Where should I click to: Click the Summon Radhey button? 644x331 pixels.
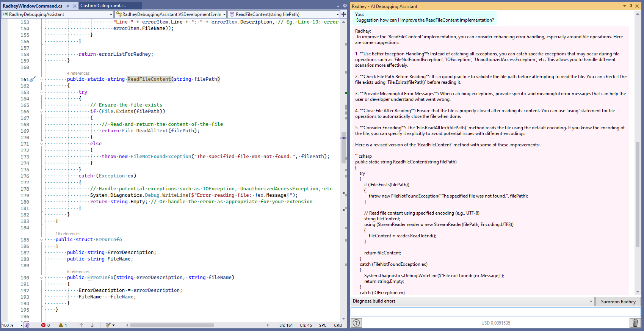tap(618, 302)
